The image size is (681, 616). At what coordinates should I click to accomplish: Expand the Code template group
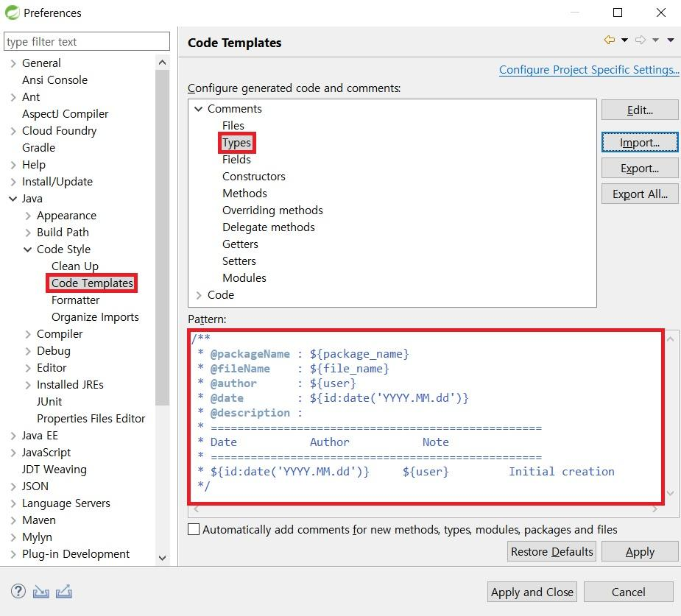pos(199,295)
